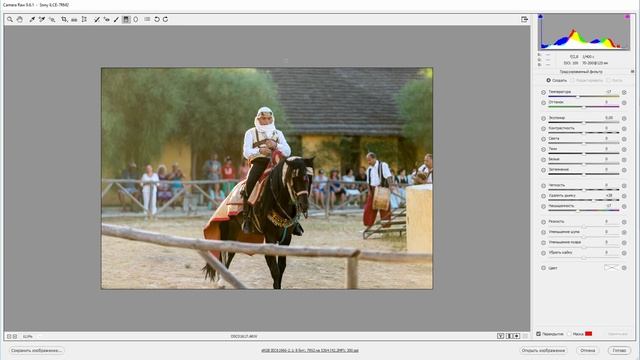
Task: Open the Graduated Filter panel menu
Action: click(x=632, y=71)
